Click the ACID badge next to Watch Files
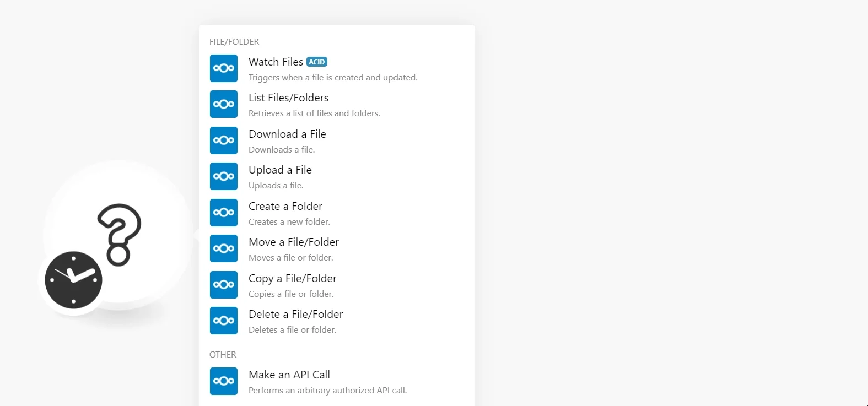The image size is (868, 406). point(317,62)
